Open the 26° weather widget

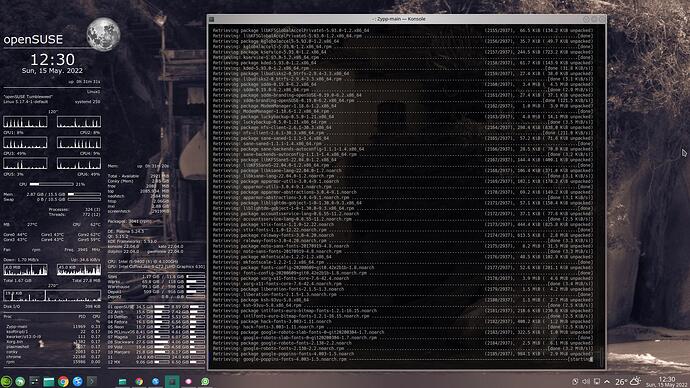[628, 381]
